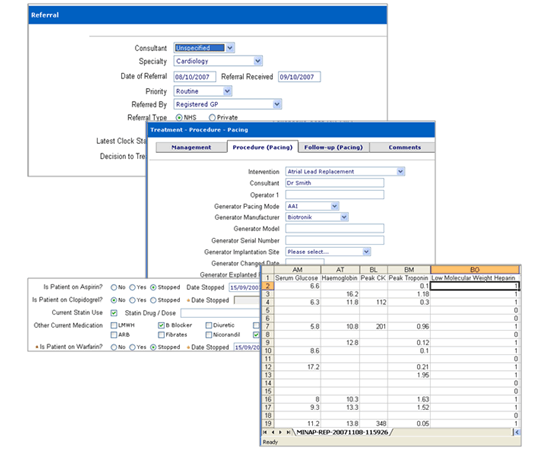
Task: Click the Generator Model input field
Action: [335, 229]
